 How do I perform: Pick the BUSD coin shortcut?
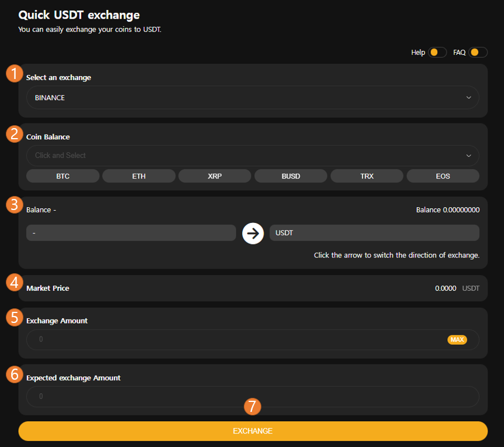click(291, 176)
